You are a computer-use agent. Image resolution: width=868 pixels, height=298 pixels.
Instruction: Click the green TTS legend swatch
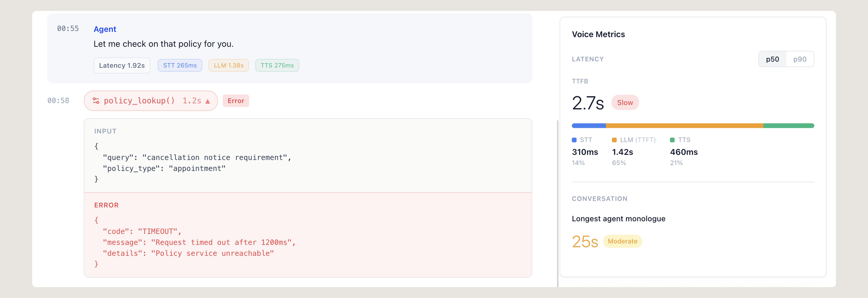(672, 140)
